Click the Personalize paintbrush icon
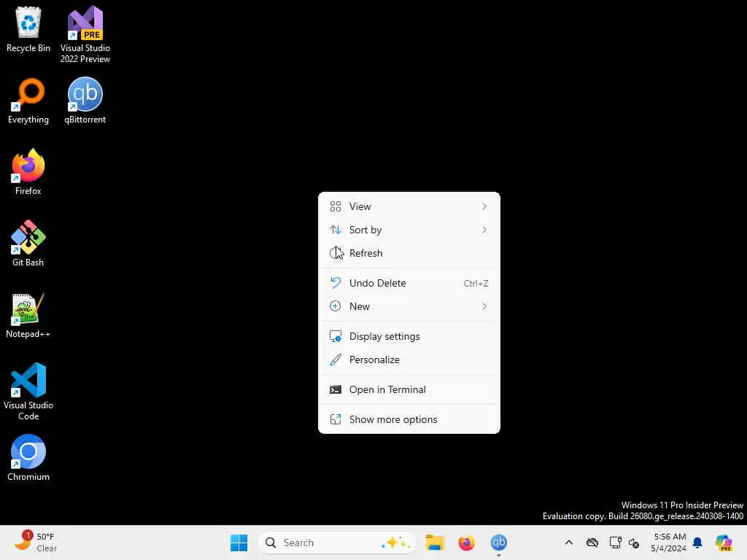 click(x=336, y=359)
